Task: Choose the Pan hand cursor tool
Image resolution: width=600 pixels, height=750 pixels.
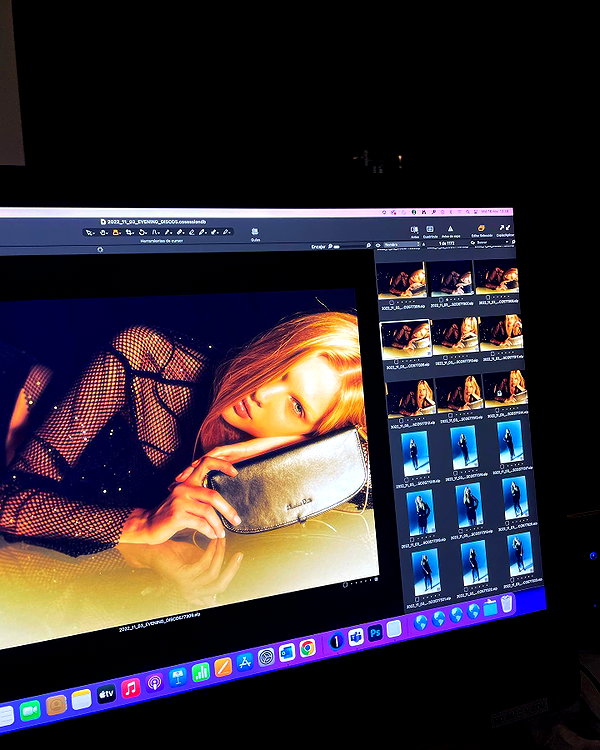Action: click(103, 232)
